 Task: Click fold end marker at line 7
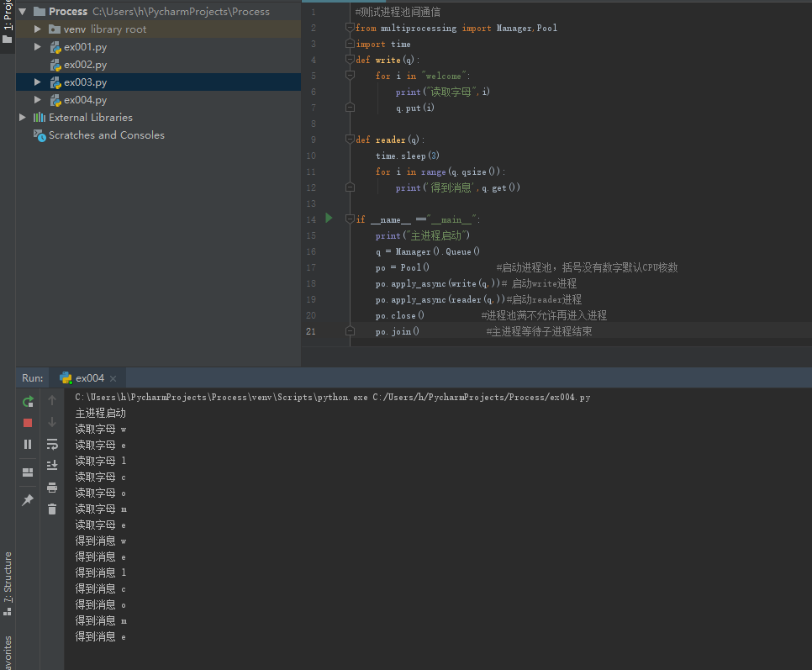(350, 107)
